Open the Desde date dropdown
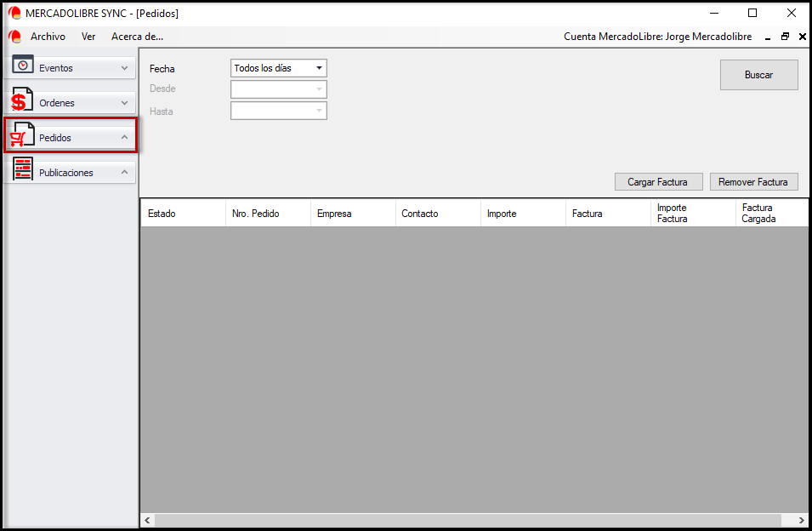The image size is (812, 531). [x=279, y=89]
